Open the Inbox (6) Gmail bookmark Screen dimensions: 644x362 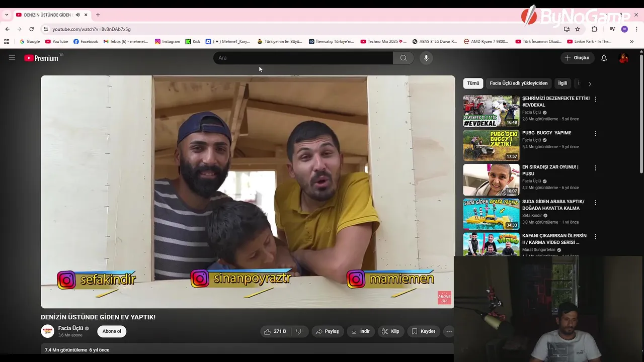tap(126, 42)
